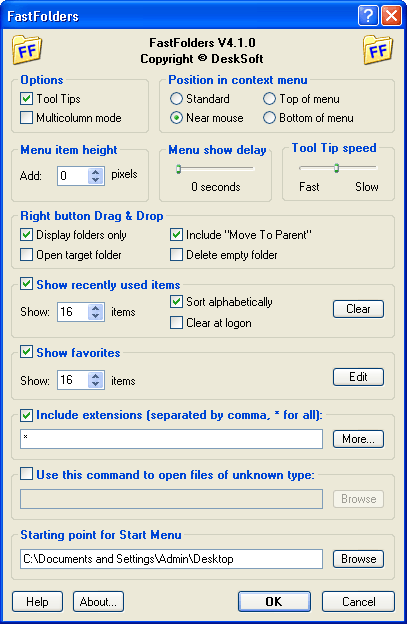This screenshot has height=624, width=407.
Task: Browse for Start Menu starting point
Action: (x=358, y=559)
